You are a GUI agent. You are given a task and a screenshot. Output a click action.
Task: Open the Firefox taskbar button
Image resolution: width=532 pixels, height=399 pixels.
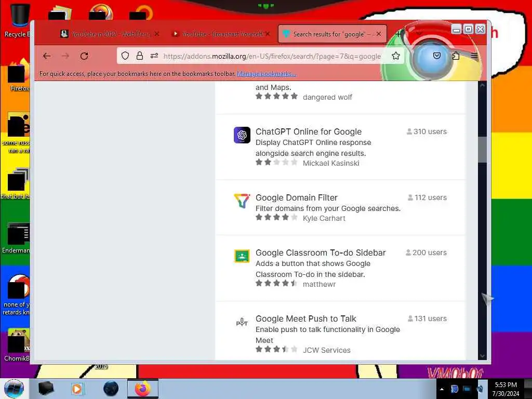tap(143, 389)
